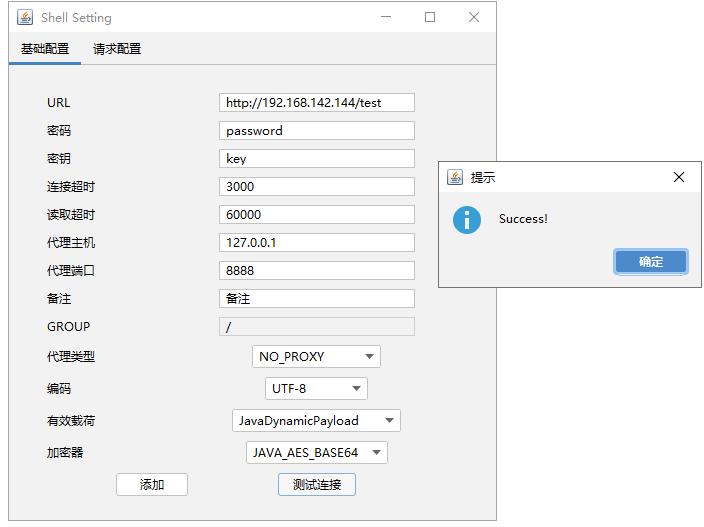Click the 备注 label text
704x527 pixels.
(x=59, y=299)
